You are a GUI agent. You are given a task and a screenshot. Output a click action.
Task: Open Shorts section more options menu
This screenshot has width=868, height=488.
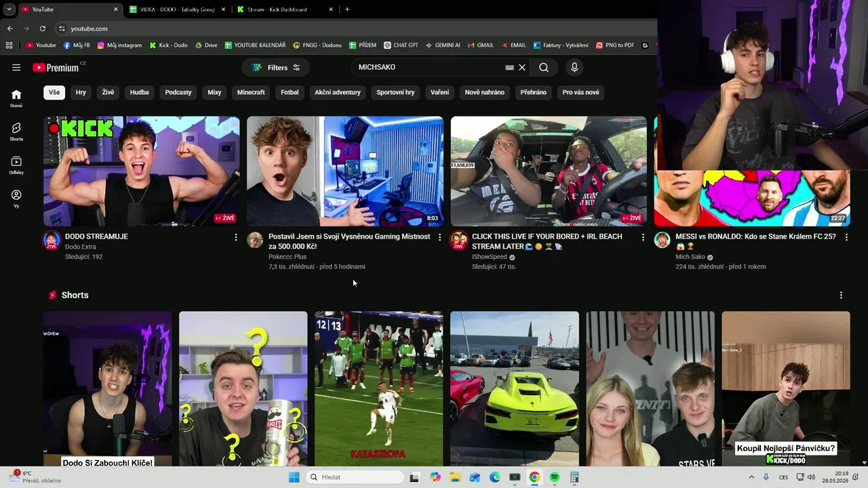(841, 296)
